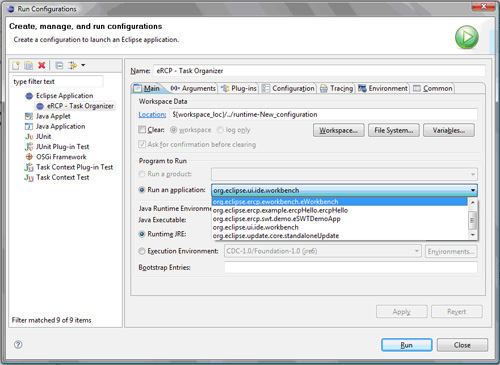The height and width of the screenshot is (365, 500).
Task: Click the help question mark icon
Action: [18, 345]
